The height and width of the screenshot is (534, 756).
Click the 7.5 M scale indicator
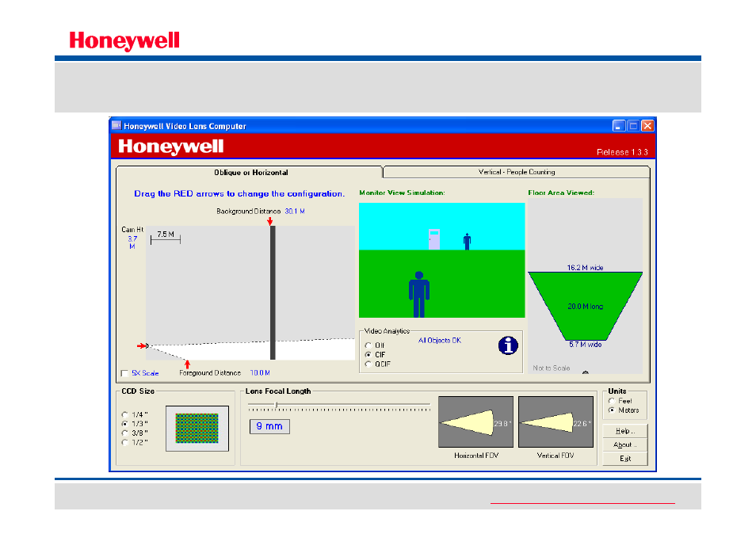pos(166,238)
